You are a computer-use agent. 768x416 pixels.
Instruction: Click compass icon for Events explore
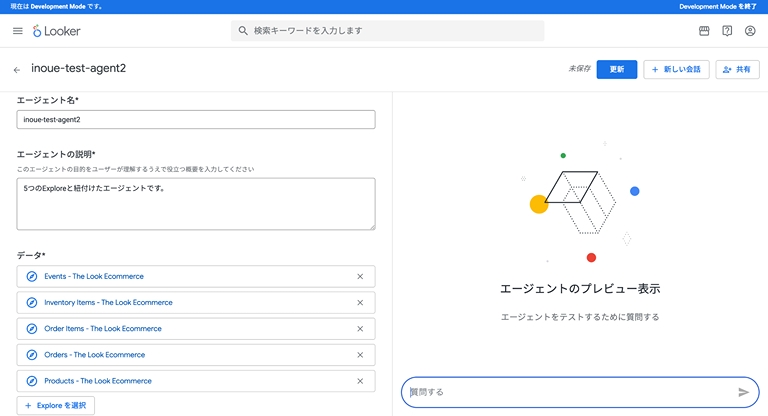[x=32, y=276]
